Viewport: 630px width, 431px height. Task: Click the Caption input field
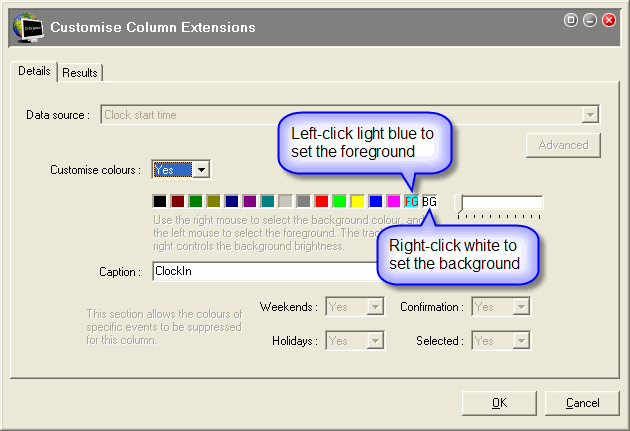(265, 272)
